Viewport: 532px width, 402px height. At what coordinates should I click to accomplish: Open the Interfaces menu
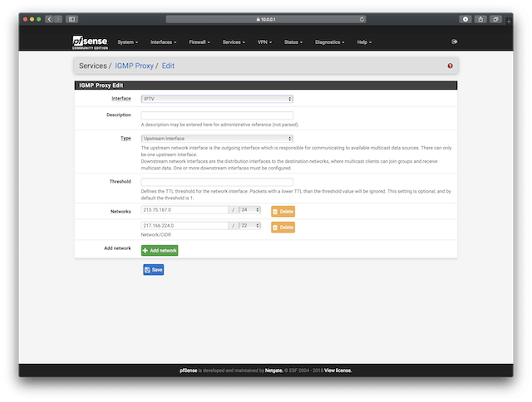pyautogui.click(x=164, y=42)
